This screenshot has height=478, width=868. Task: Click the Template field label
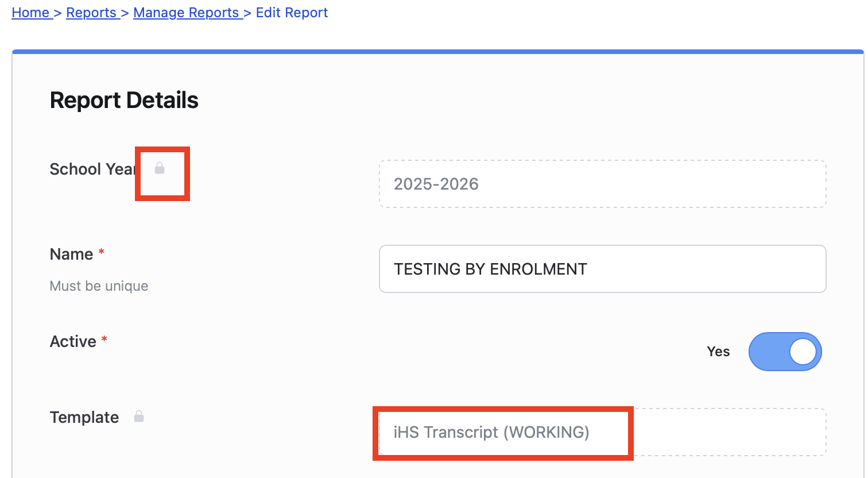[84, 417]
